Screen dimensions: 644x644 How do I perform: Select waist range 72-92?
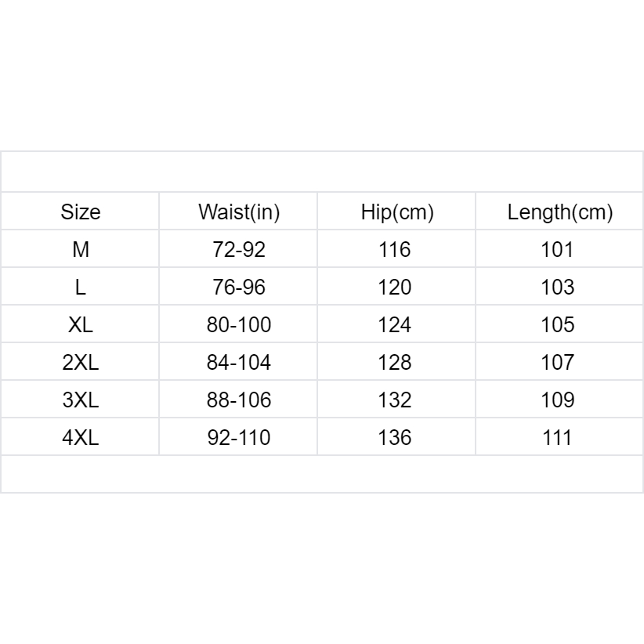tap(239, 249)
